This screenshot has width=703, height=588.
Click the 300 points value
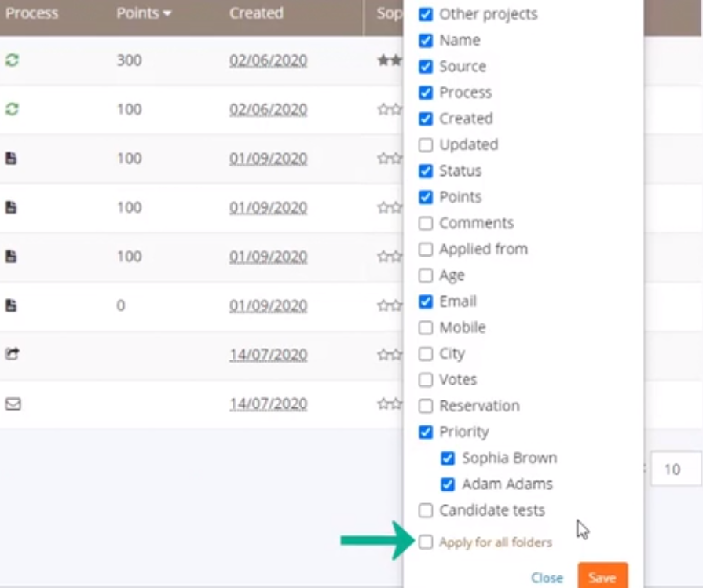click(129, 60)
